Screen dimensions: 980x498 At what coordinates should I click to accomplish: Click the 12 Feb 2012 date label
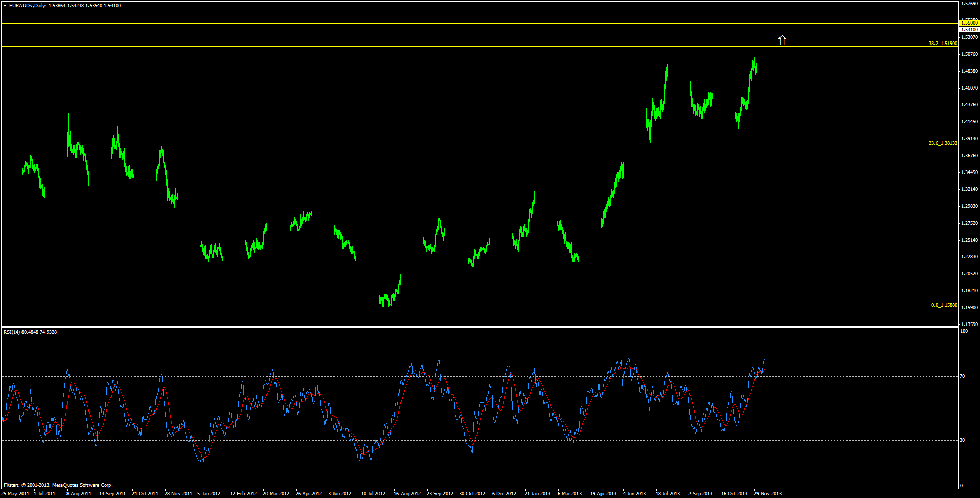pyautogui.click(x=243, y=494)
